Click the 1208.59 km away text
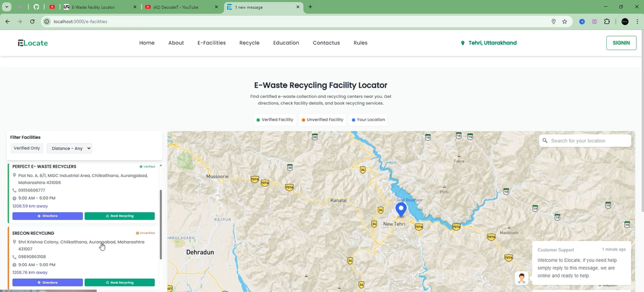Viewport: 644px width, 292px height. coord(30,206)
